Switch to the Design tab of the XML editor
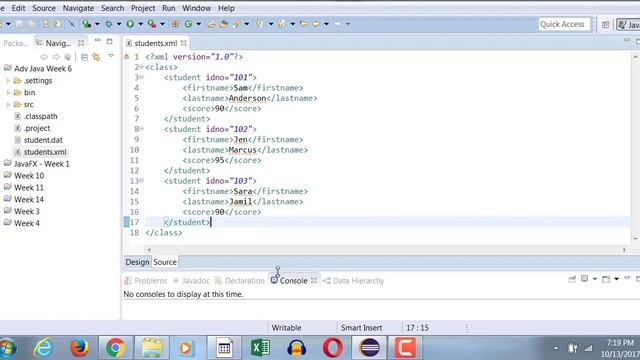 click(137, 262)
